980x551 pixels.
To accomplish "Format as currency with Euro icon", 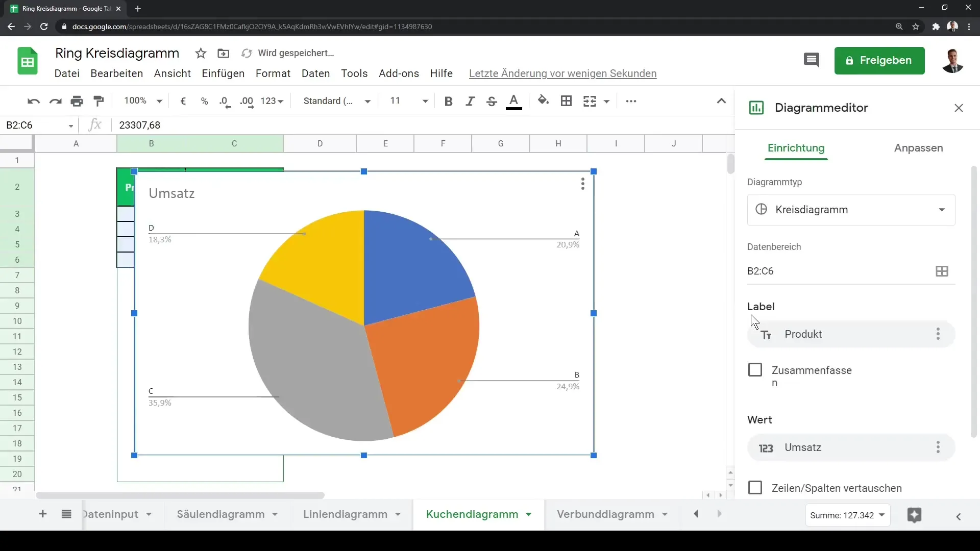I will (183, 101).
